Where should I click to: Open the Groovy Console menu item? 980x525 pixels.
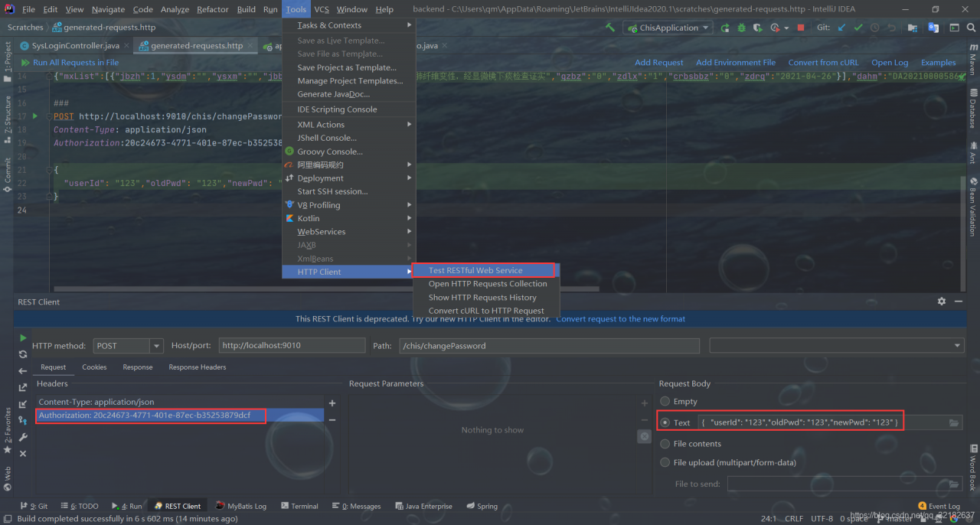pyautogui.click(x=348, y=152)
